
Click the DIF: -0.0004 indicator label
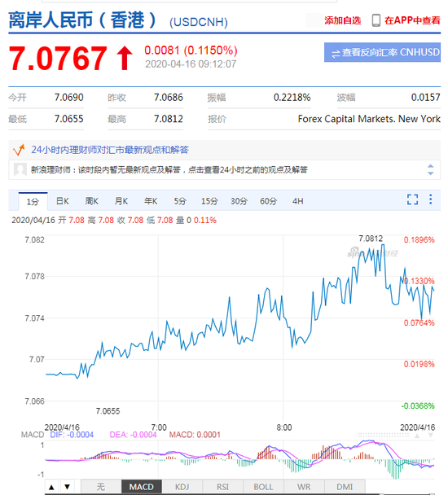[x=72, y=435]
